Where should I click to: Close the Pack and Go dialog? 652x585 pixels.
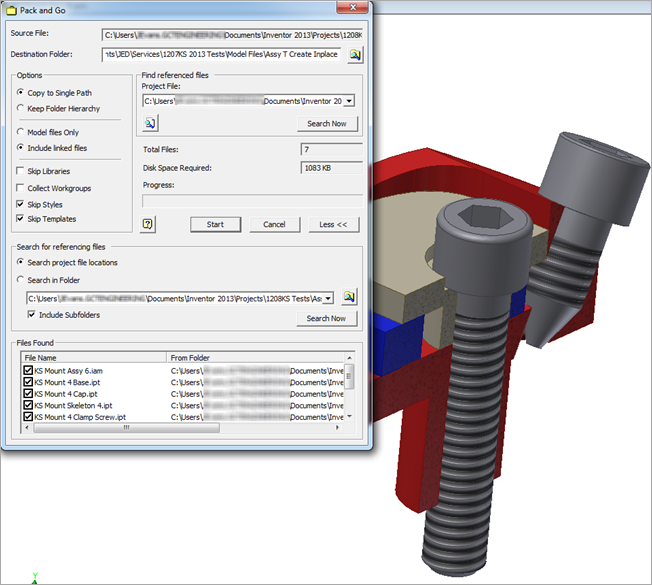coord(353,7)
